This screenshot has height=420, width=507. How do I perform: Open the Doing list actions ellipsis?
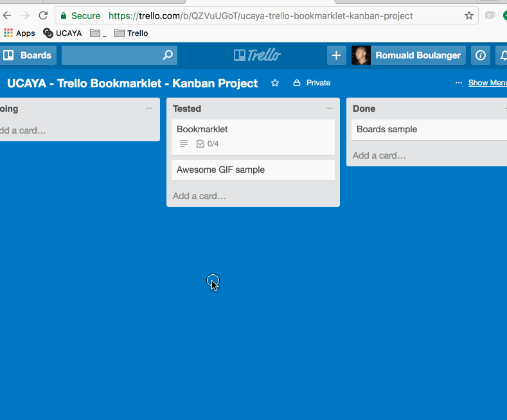(148, 109)
